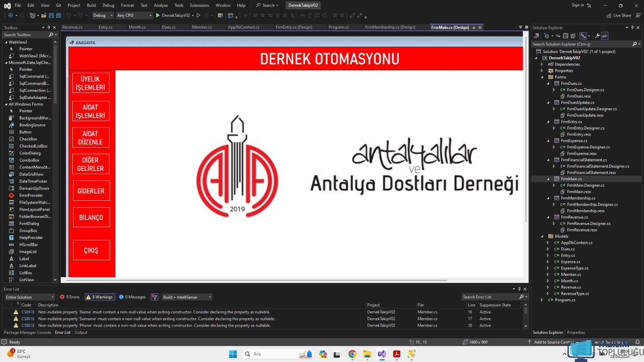Collapse the FrmDues.cs tree node
Screen dimensions: 644x362
(x=548, y=84)
